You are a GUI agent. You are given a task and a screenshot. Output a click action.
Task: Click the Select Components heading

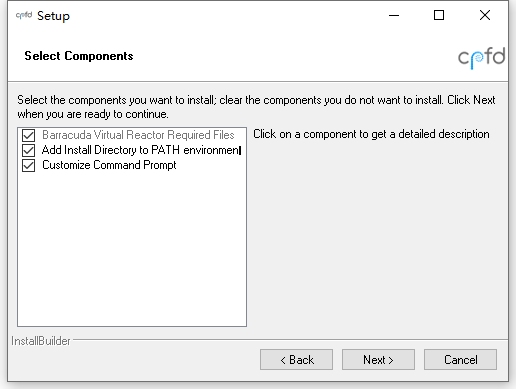pos(79,56)
